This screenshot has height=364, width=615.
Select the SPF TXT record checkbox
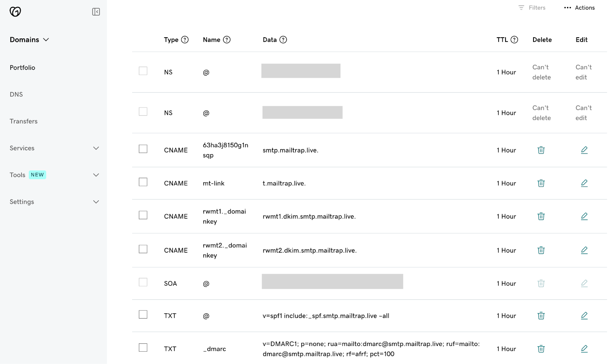click(143, 314)
